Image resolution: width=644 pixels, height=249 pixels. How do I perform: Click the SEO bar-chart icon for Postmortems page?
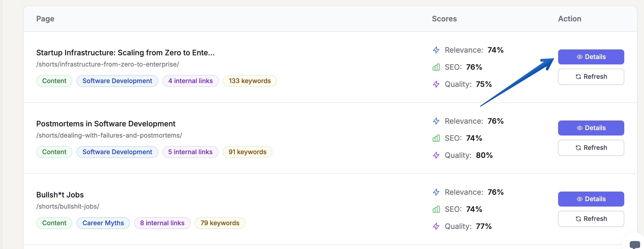(436, 138)
